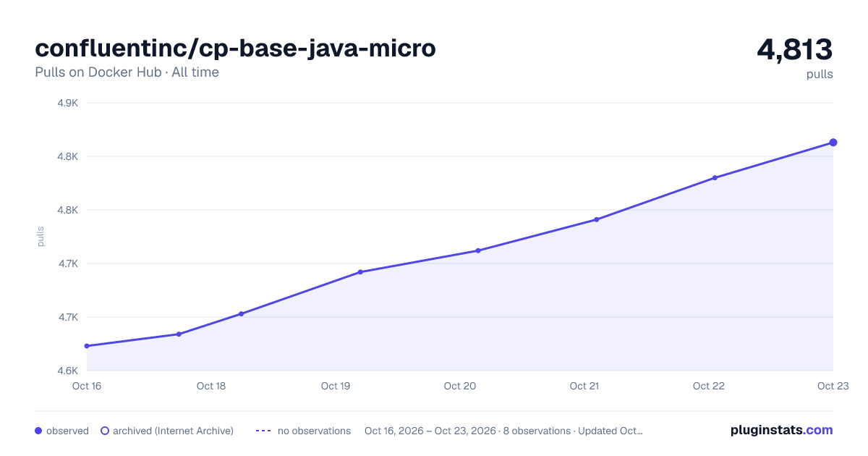Click the 'archived (Internet Archive)' legend label
This screenshot has width=868, height=456.
point(173,431)
